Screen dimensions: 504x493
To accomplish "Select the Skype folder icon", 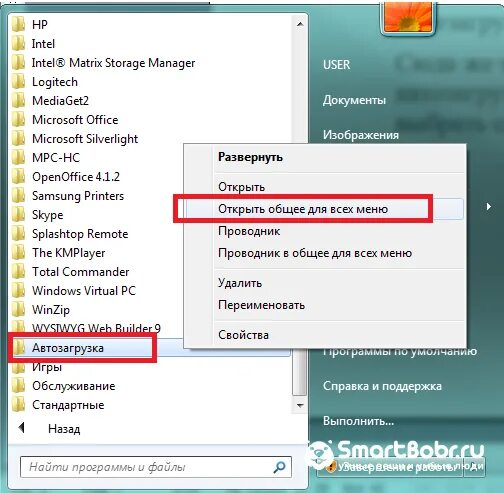I will tap(18, 214).
